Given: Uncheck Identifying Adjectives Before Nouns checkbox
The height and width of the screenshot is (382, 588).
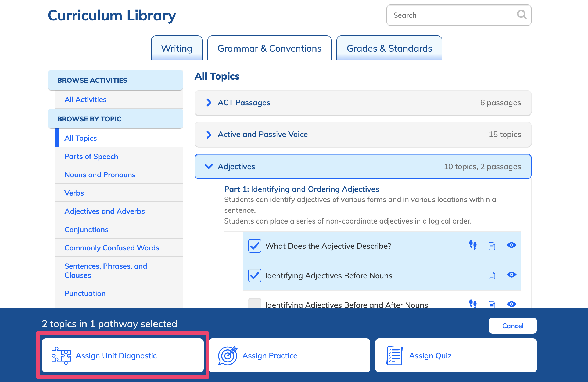Looking at the screenshot, I should pyautogui.click(x=254, y=275).
